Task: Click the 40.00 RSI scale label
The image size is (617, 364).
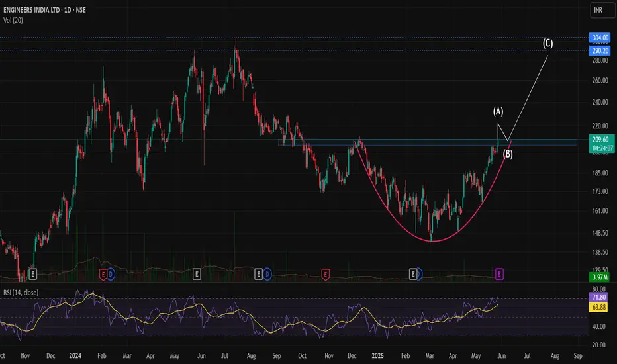Action: pos(599,326)
